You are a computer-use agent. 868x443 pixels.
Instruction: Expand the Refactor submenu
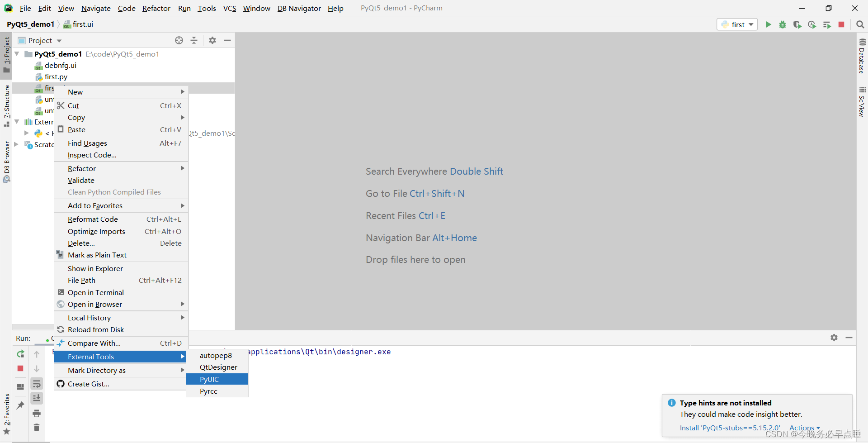(121, 168)
